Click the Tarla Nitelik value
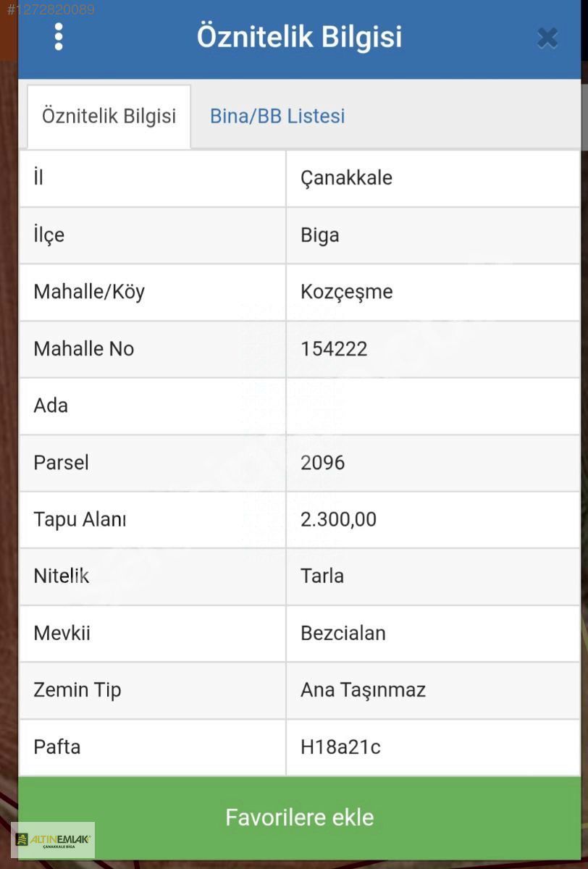 (322, 576)
